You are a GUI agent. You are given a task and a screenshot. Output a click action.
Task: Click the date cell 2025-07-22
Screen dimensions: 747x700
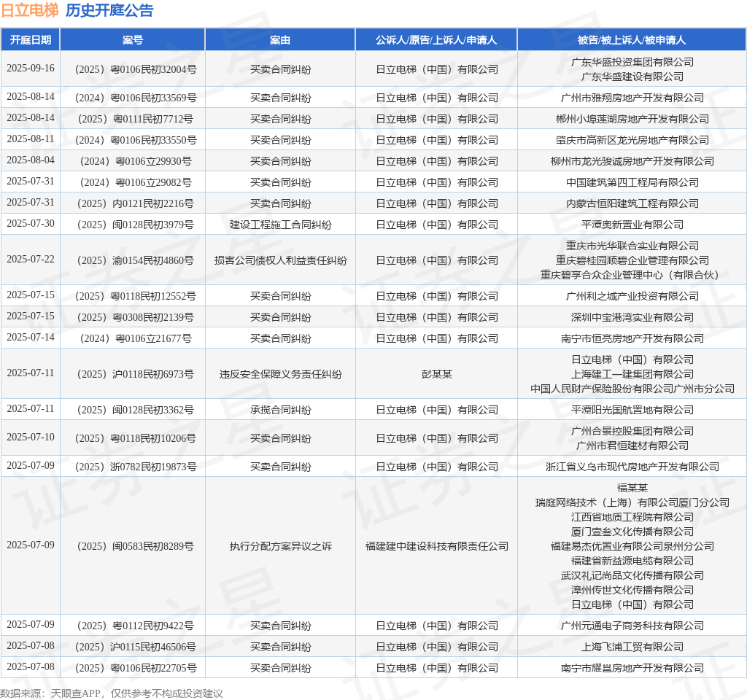(31, 259)
